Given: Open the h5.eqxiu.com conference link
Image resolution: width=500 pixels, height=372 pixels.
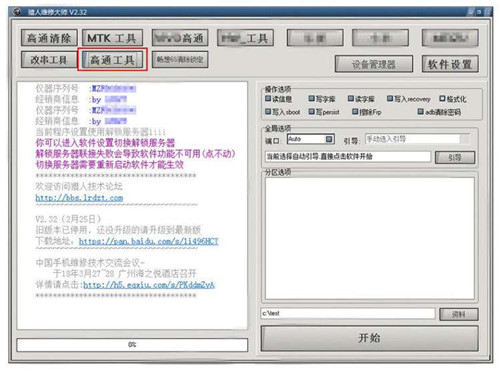Looking at the screenshot, I should (149, 284).
